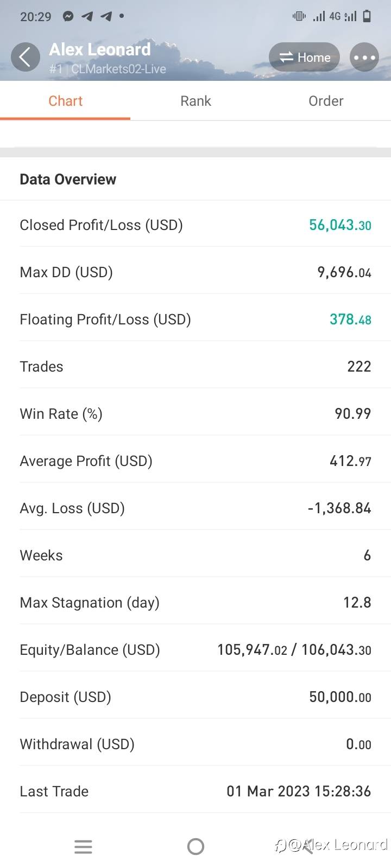Tap the vibrate mode status icon
This screenshot has width=391, height=868.
299,16
